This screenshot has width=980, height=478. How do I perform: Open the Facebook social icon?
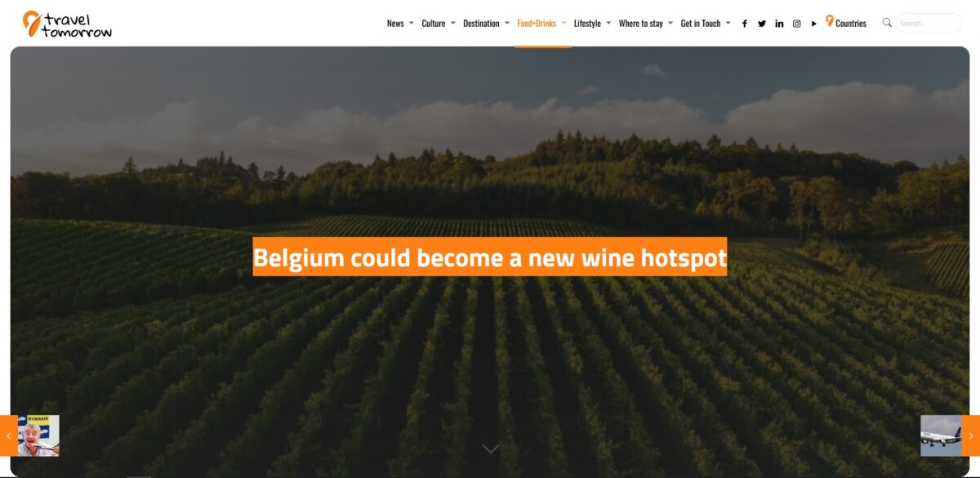tap(744, 24)
